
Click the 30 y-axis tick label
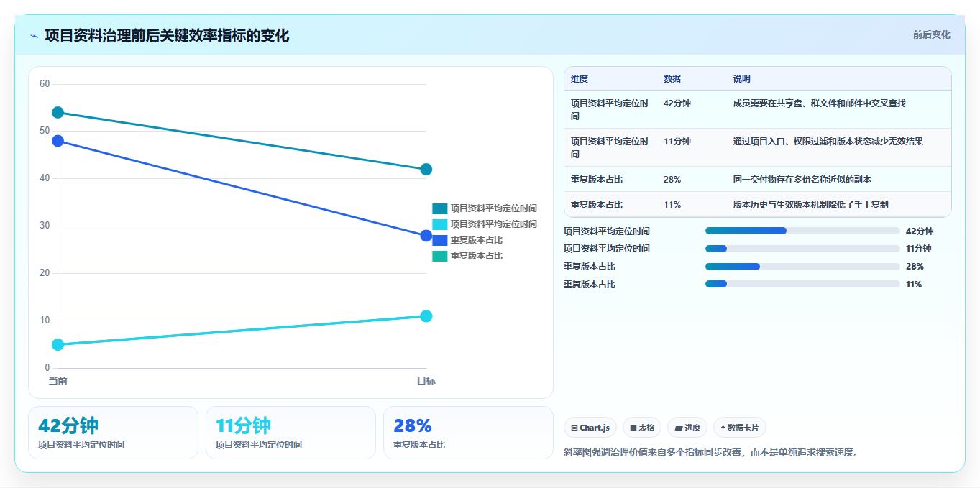(45, 226)
